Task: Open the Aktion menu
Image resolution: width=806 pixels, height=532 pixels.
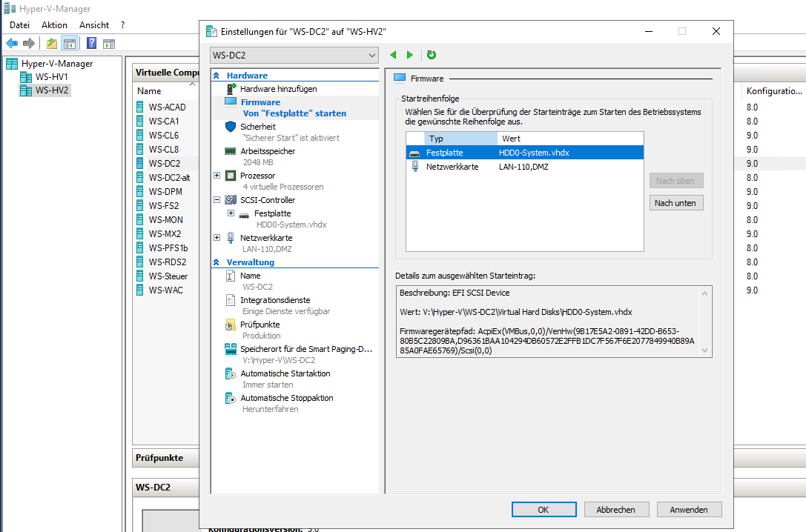Action: click(x=54, y=25)
